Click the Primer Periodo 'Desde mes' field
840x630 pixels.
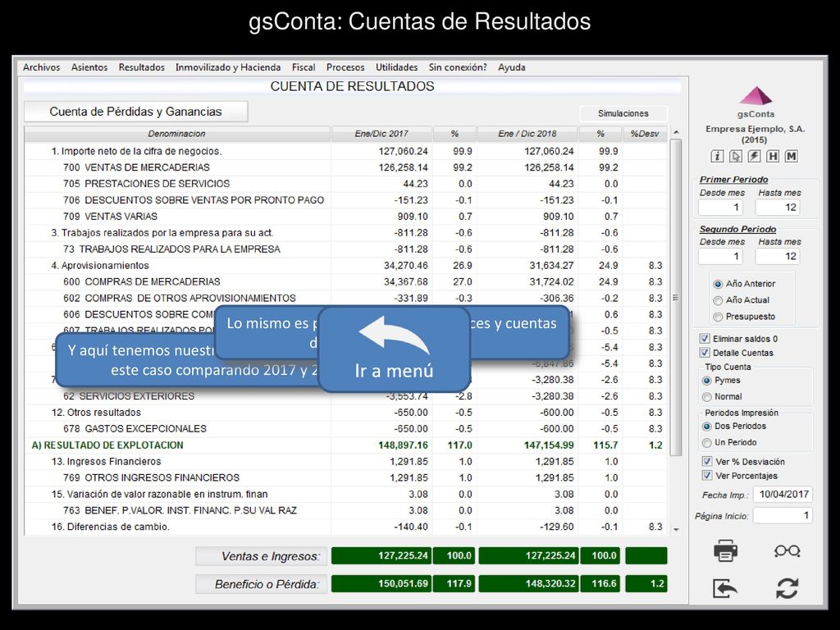(720, 208)
